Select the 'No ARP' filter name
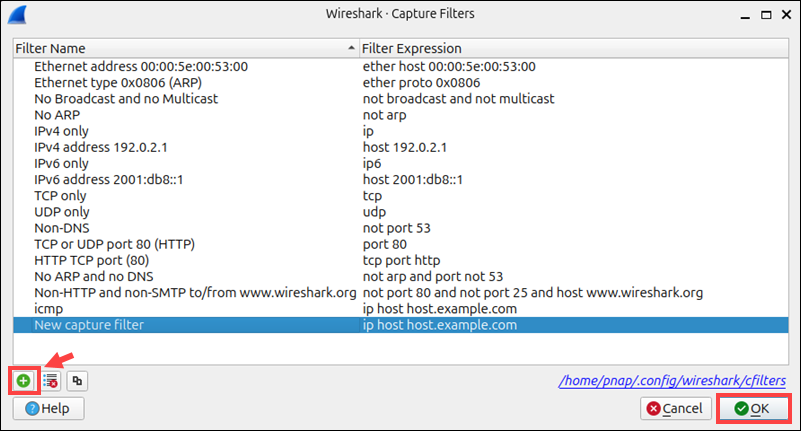801x431 pixels. [57, 115]
